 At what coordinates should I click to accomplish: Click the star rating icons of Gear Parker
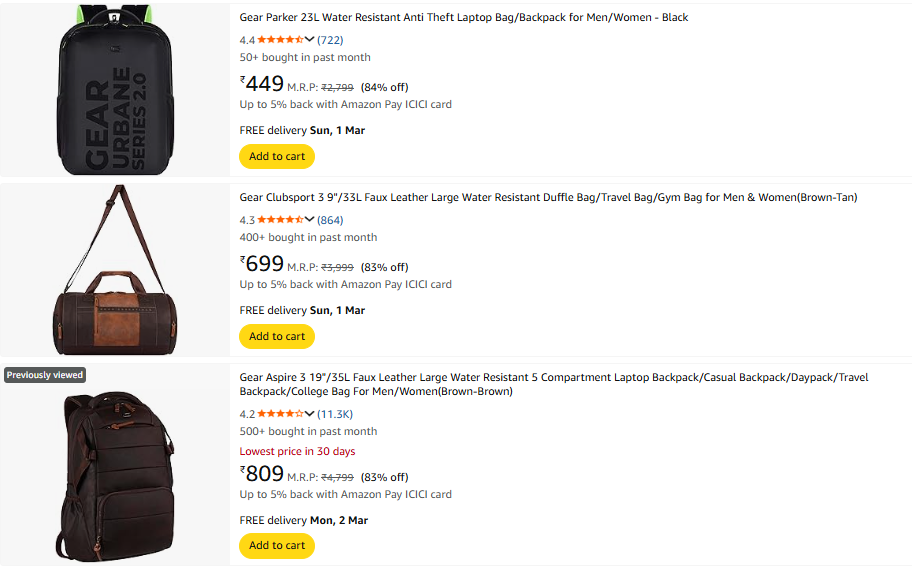[280, 40]
